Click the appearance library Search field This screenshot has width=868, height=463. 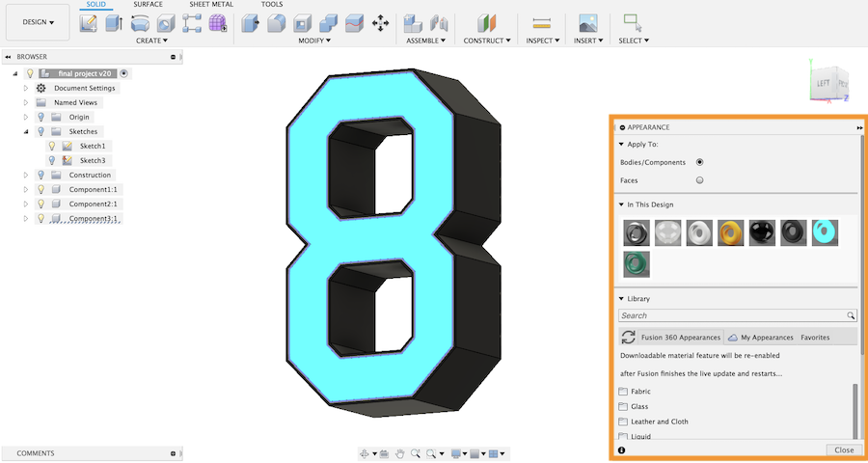[x=731, y=315]
